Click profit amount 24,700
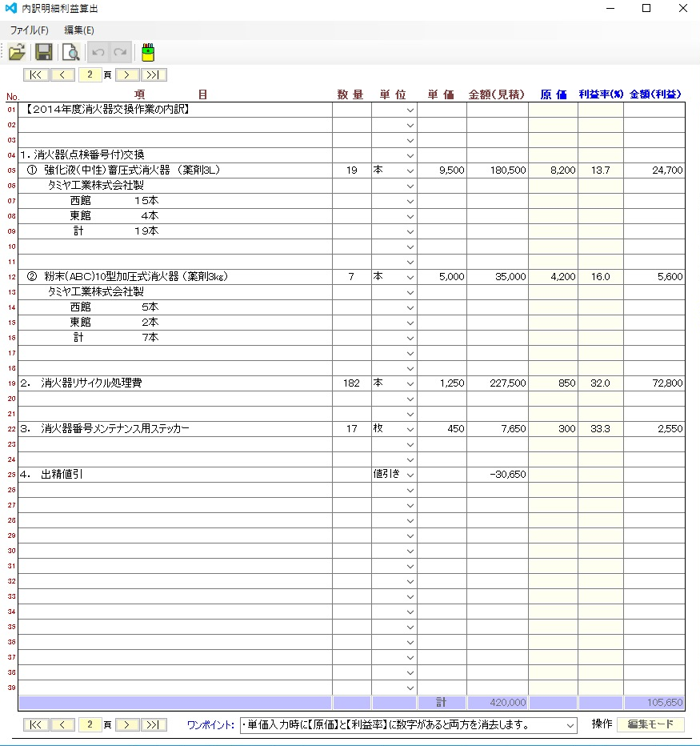 (654, 170)
